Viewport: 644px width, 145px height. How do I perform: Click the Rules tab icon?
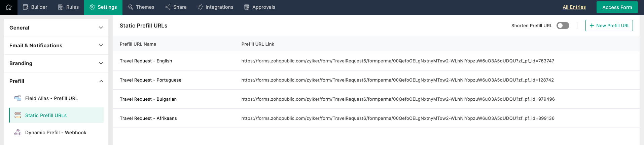click(61, 7)
